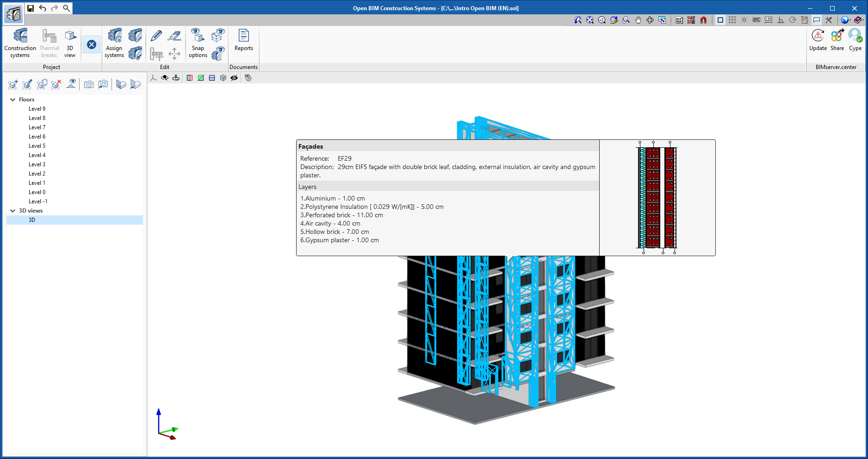This screenshot has height=459, width=868.
Task: Click the façade layer section thumbnail
Action: 657,198
